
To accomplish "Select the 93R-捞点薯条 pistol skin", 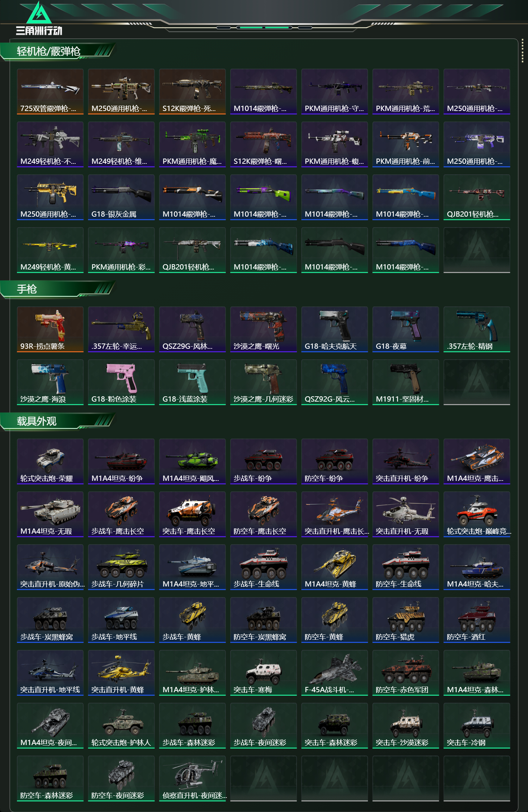I will (x=50, y=329).
